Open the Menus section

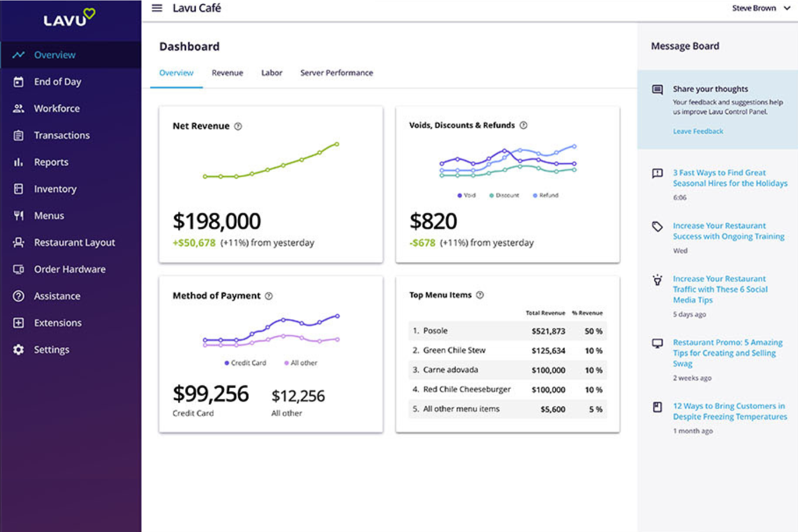click(49, 215)
